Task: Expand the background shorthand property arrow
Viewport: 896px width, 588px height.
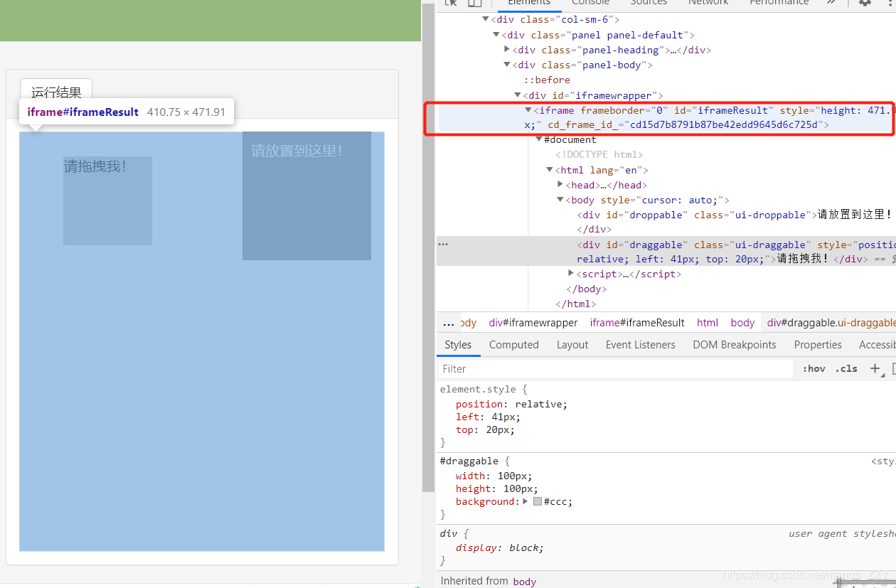Action: (x=526, y=501)
